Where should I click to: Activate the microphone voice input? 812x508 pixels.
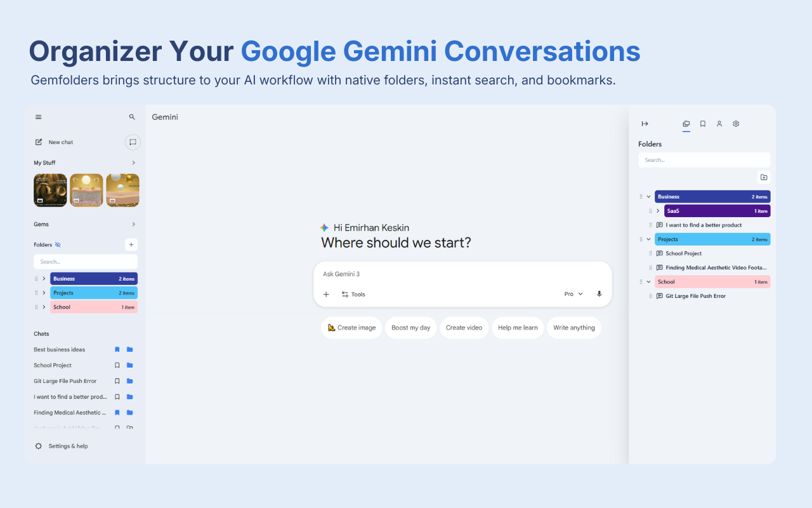599,294
